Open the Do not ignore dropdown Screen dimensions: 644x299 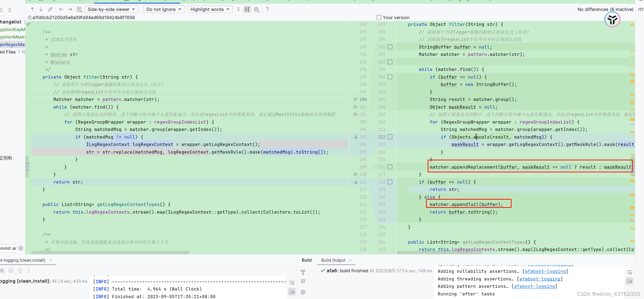164,9
